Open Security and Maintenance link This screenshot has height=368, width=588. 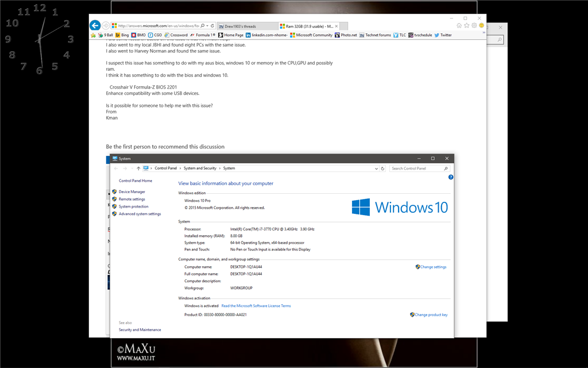coord(140,330)
